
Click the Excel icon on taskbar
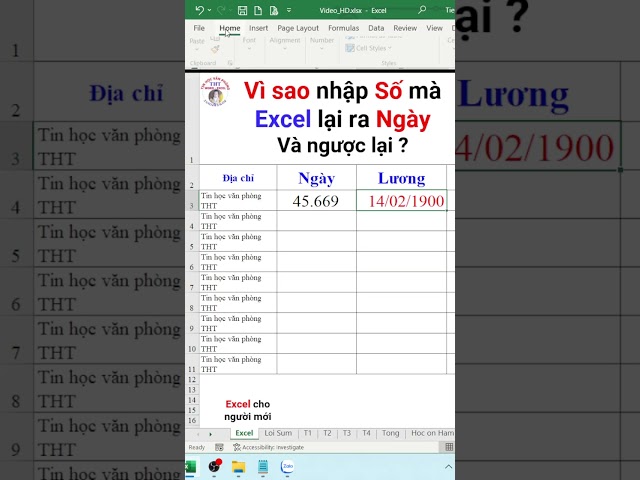tap(191, 467)
